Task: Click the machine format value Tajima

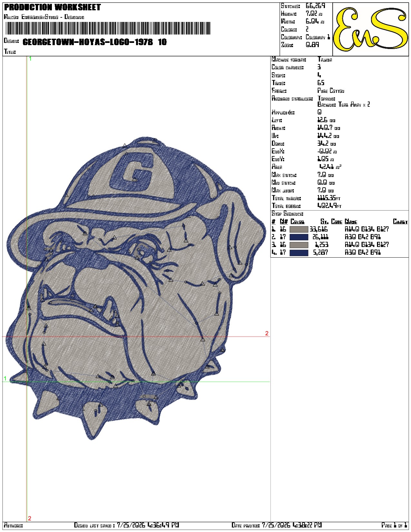Action: [x=325, y=59]
